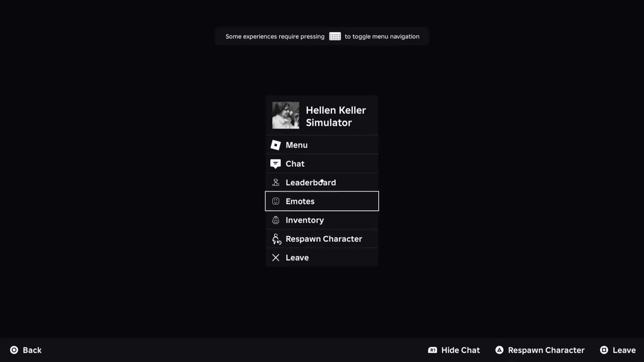The width and height of the screenshot is (644, 362).
Task: Click the square button icon beside bottom Leave
Action: pos(604,350)
